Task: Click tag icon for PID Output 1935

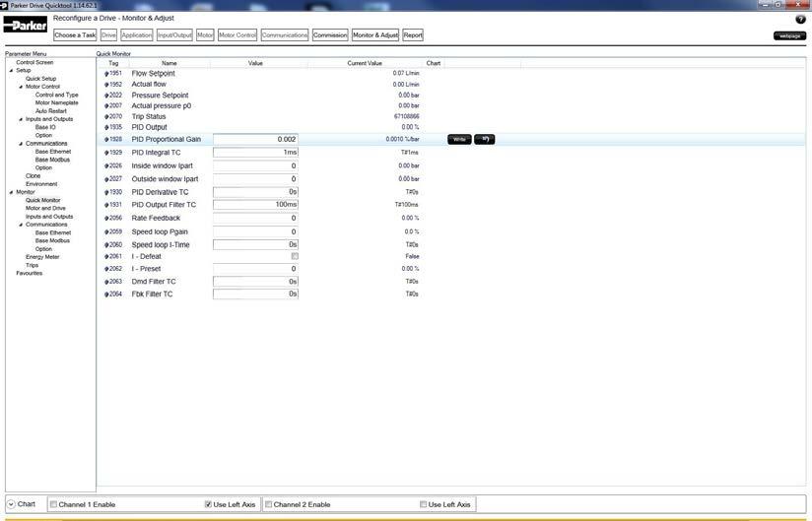Action: (x=106, y=127)
